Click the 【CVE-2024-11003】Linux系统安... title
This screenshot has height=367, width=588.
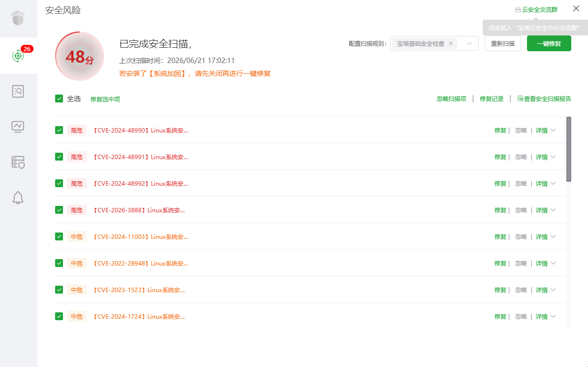coord(140,237)
